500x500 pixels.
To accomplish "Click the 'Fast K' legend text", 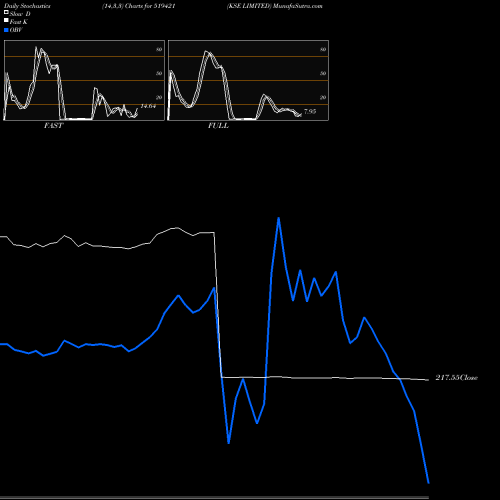I will [18, 22].
